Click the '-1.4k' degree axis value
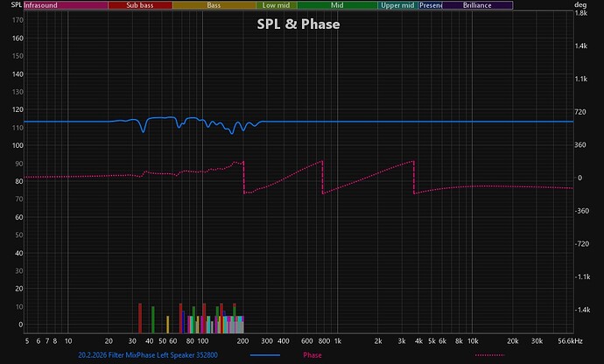The height and width of the screenshot is (364, 604). (582, 310)
